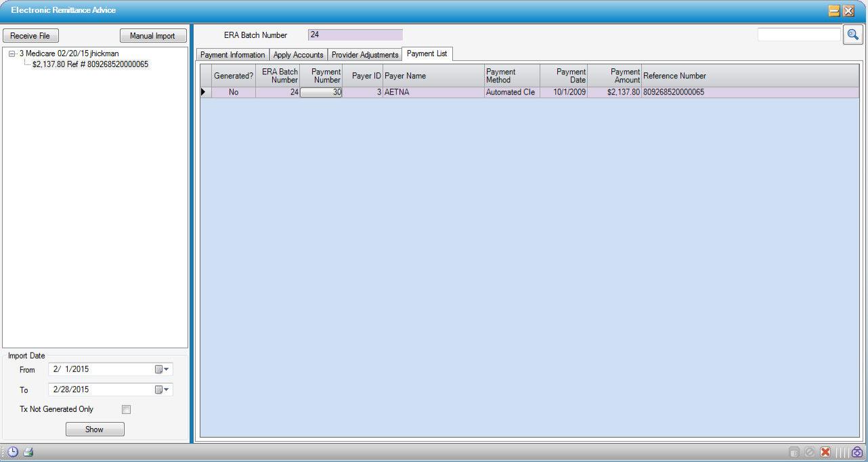Switch to the Payment List tab
This screenshot has width=868, height=462.
pos(427,53)
